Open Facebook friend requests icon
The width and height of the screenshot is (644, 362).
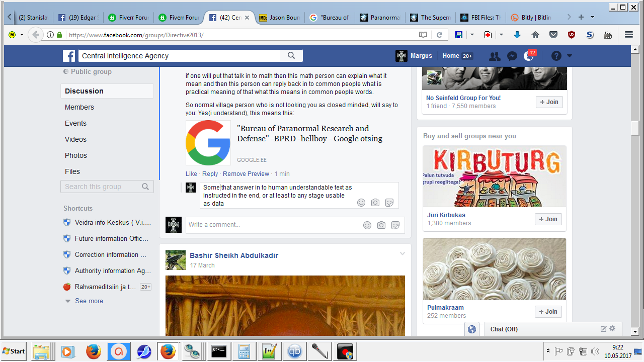[495, 56]
